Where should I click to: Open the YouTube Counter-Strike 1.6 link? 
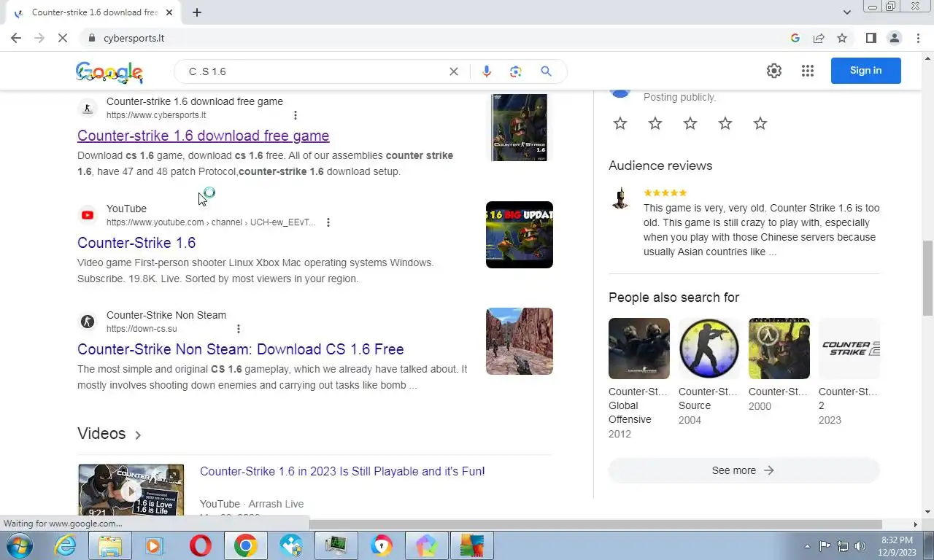136,243
